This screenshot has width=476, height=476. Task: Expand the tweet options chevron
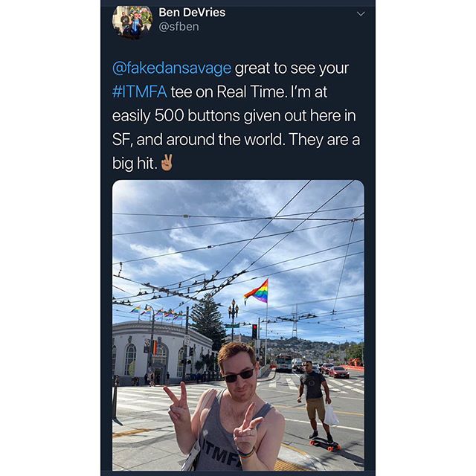pos(361,14)
